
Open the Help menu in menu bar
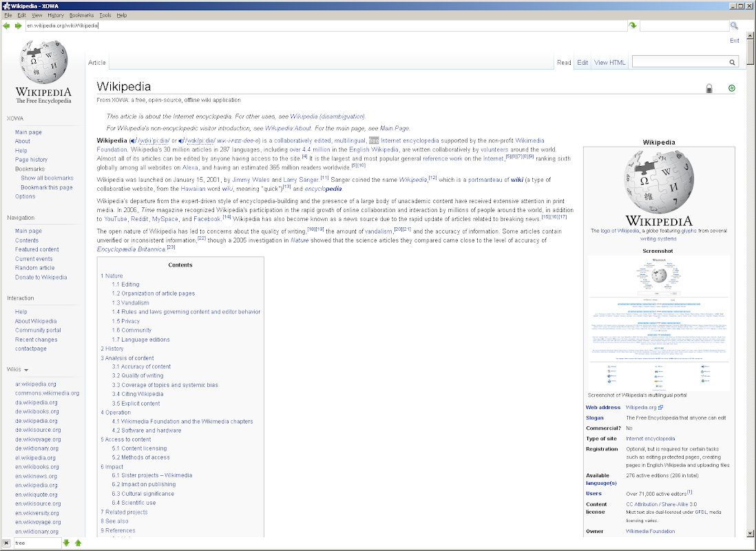click(x=121, y=15)
